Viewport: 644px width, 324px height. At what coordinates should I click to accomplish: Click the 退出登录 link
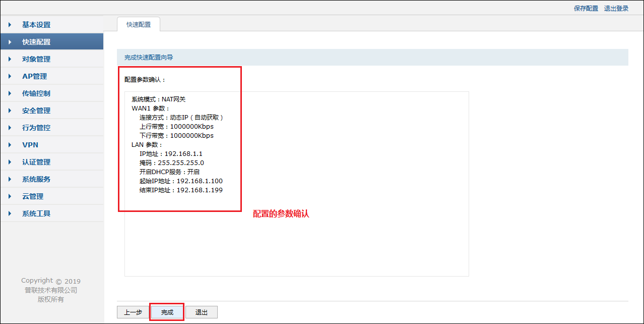pyautogui.click(x=616, y=8)
